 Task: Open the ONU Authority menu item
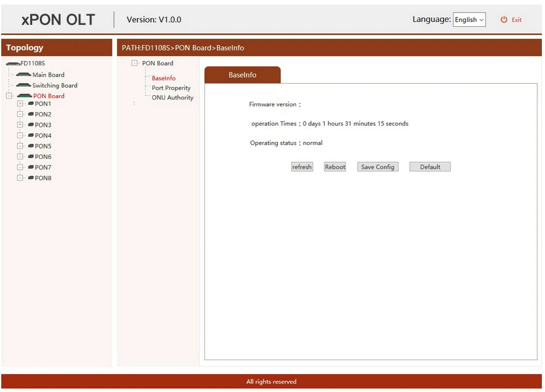pyautogui.click(x=172, y=97)
